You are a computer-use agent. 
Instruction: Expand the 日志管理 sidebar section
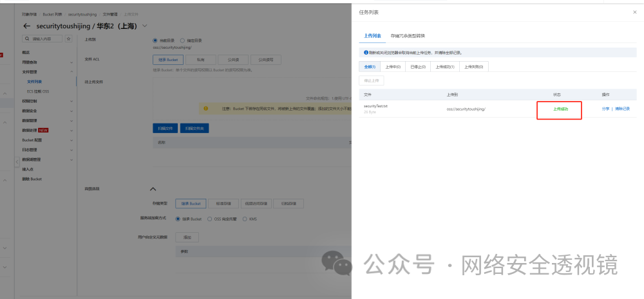click(x=71, y=150)
